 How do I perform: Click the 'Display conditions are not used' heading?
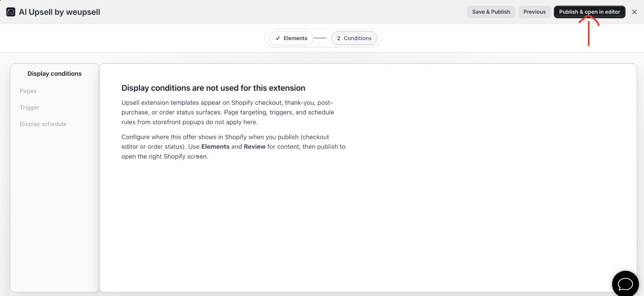pos(213,88)
